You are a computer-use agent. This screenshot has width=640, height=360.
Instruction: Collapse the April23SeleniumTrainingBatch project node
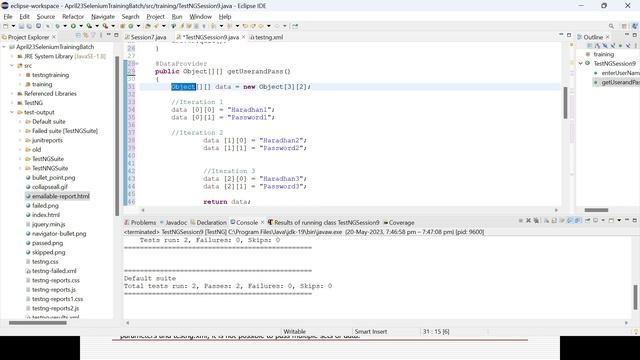coord(4,47)
